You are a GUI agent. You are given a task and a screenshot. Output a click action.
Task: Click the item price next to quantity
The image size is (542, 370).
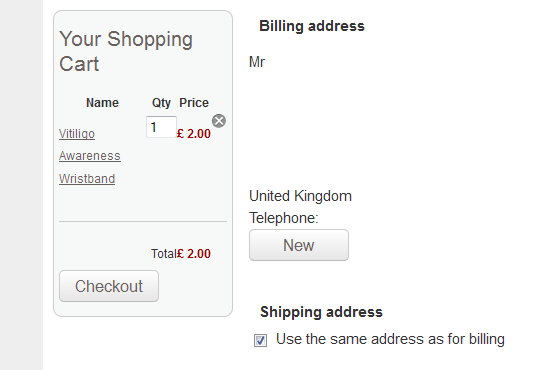pos(194,134)
